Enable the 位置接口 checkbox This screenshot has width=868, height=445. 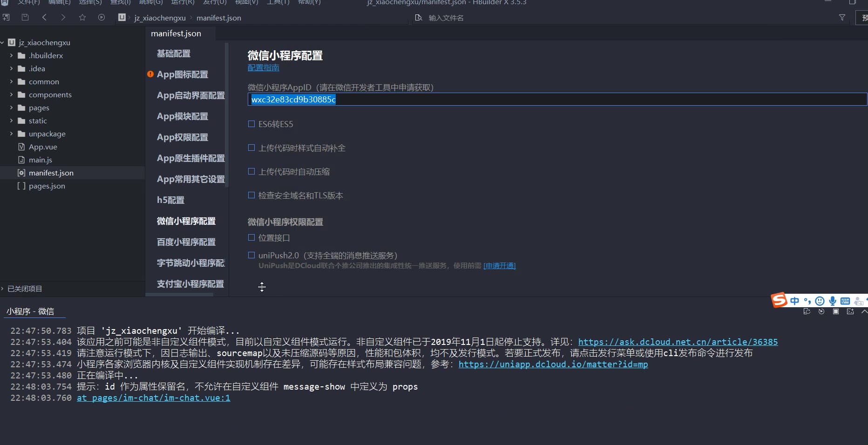pos(251,237)
